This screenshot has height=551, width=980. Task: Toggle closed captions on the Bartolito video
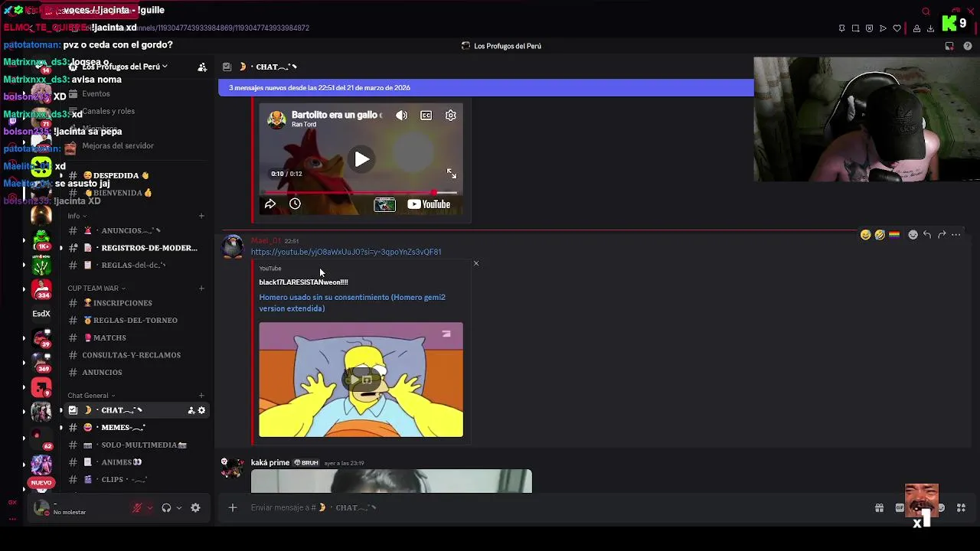[x=426, y=116]
